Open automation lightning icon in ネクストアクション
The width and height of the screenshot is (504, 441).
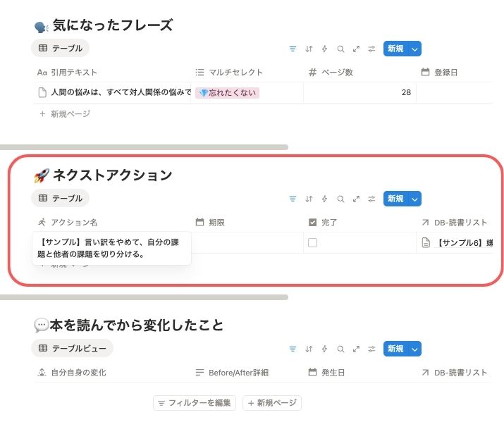324,199
